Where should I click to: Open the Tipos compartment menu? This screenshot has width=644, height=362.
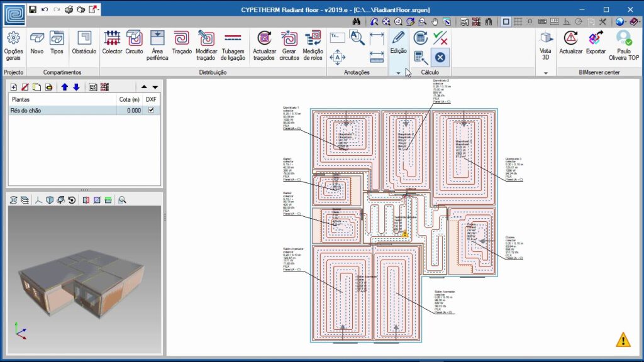(x=57, y=43)
